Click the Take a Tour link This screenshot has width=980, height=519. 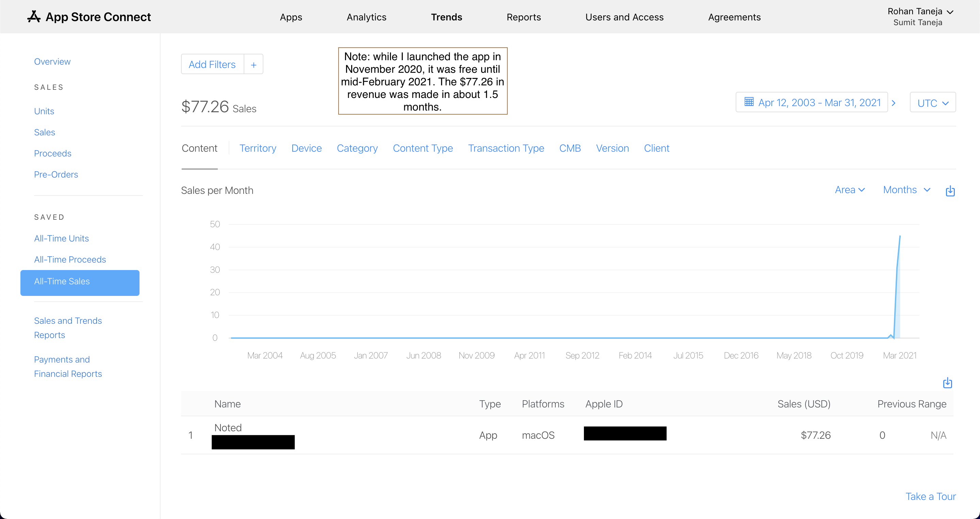pos(930,496)
